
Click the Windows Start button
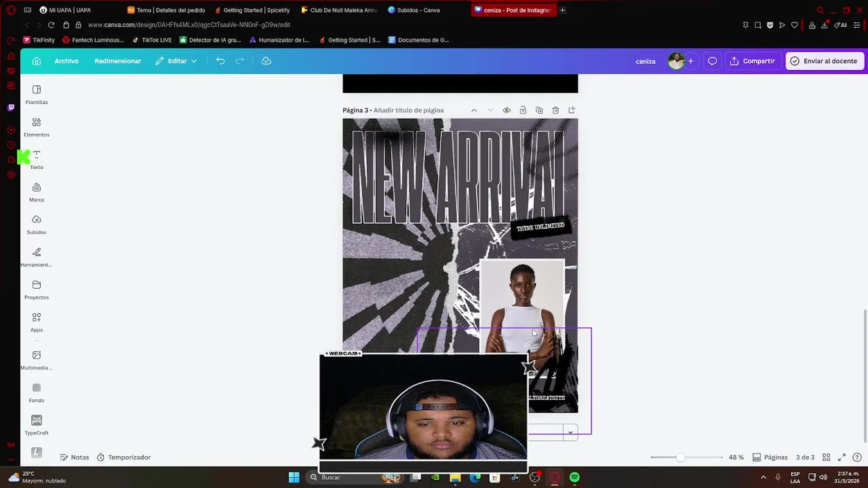click(x=294, y=477)
